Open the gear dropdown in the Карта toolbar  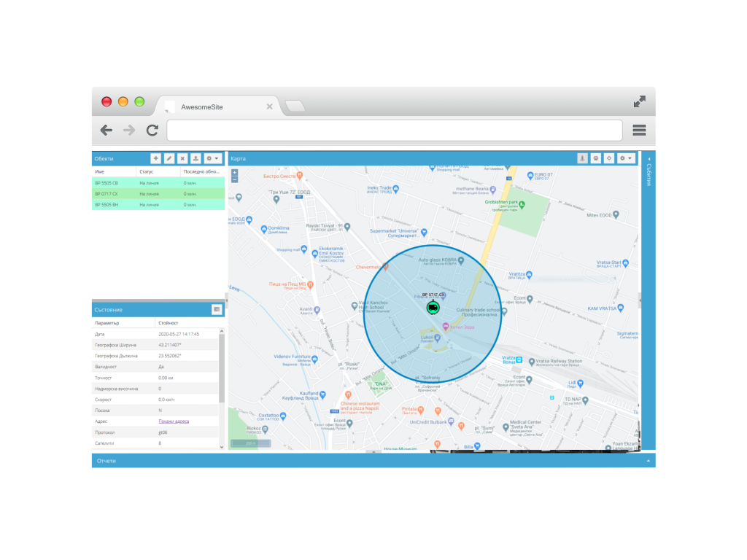626,158
